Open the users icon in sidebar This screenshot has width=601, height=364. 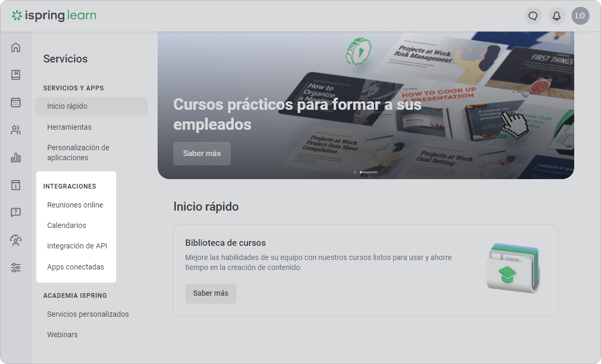click(16, 130)
